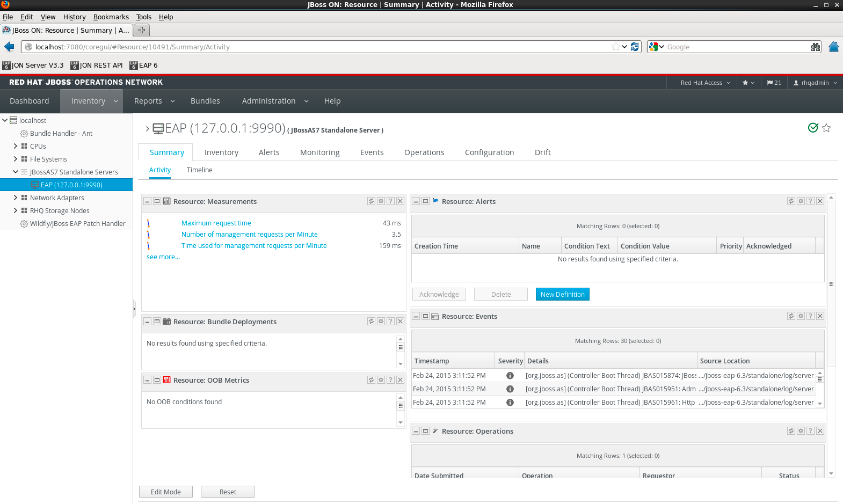
Task: Click the Edit Mode button
Action: coord(165,492)
